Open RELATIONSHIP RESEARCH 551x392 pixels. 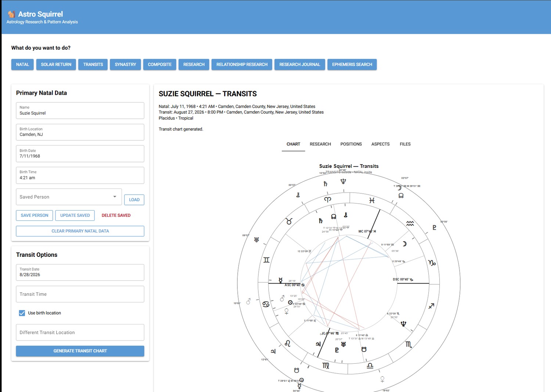(242, 64)
